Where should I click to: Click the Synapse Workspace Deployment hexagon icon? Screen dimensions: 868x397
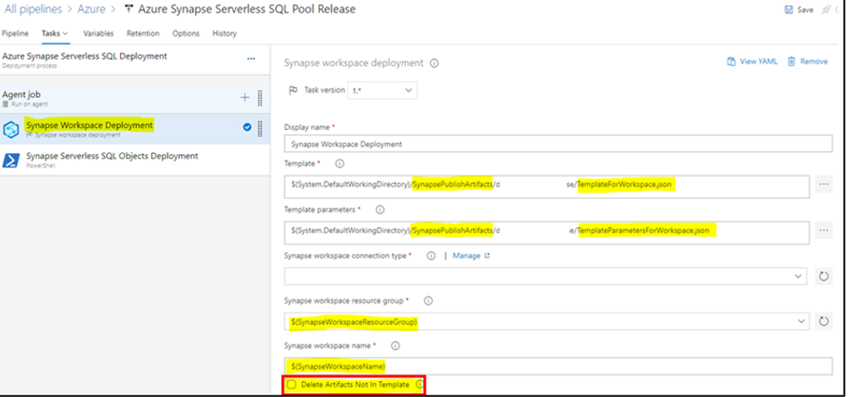tap(11, 130)
